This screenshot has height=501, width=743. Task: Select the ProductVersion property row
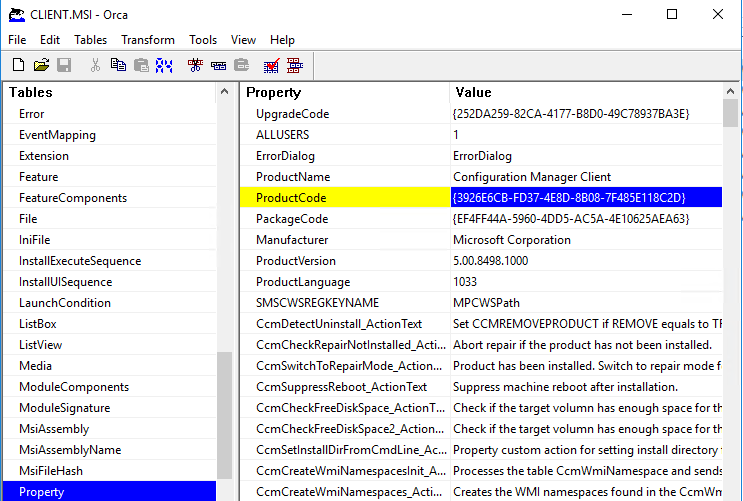(295, 261)
